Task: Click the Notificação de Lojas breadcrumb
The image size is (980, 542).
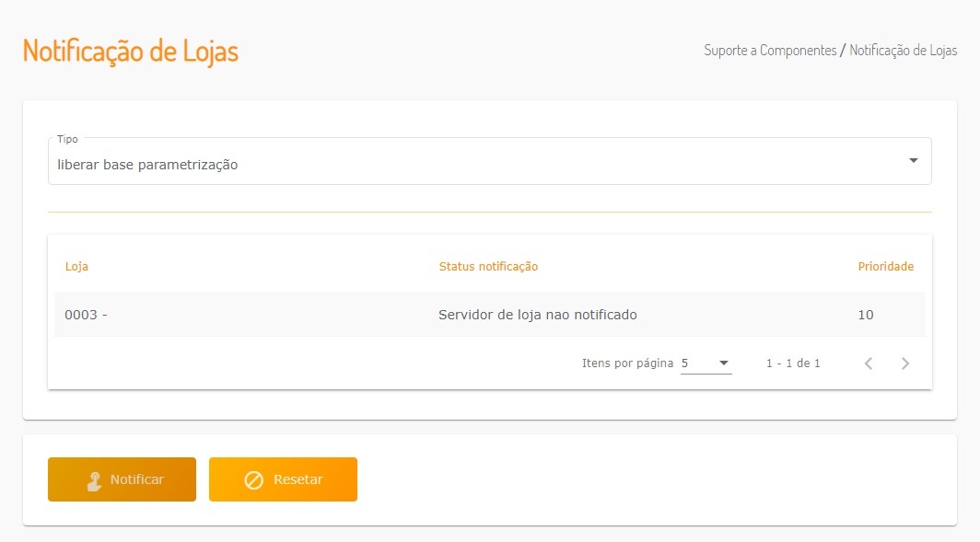Action: (x=904, y=51)
